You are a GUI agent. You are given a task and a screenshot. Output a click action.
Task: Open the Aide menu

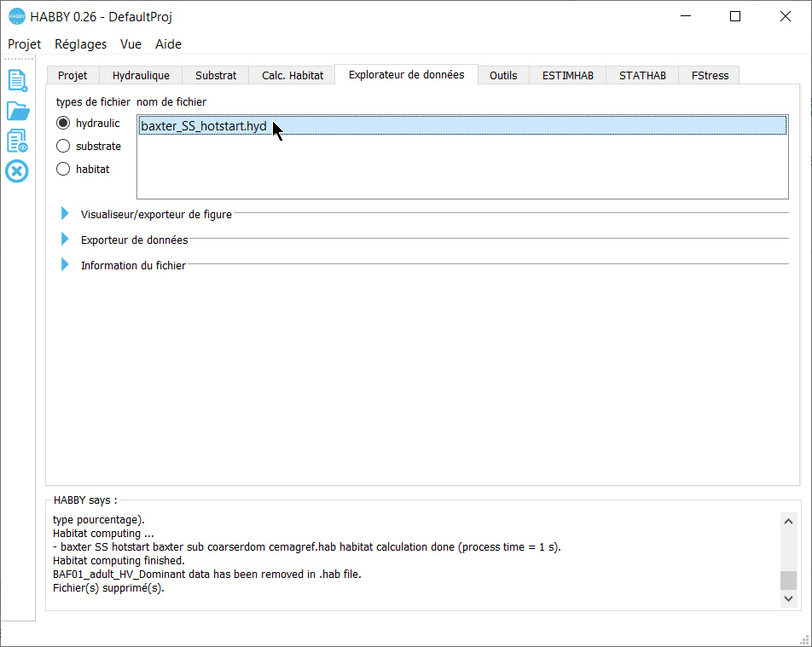pyautogui.click(x=168, y=44)
